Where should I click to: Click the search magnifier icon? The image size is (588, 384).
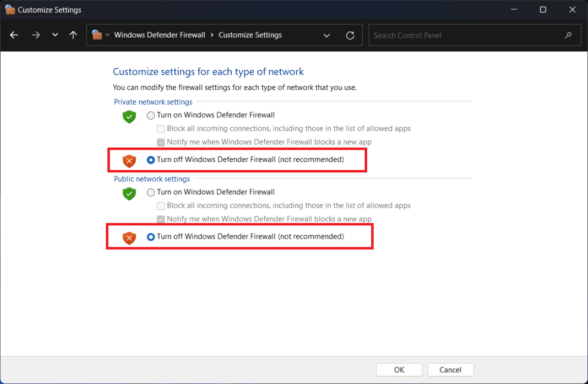(x=568, y=35)
